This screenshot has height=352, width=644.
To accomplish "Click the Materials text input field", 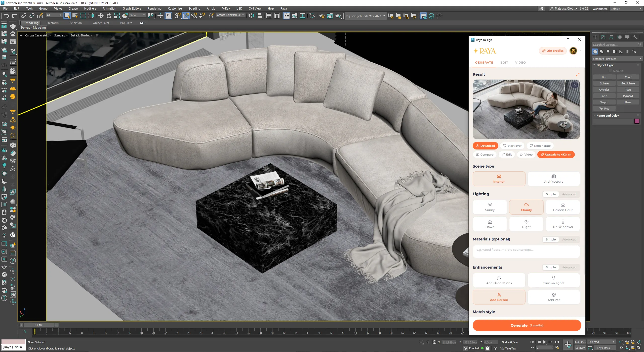I will [526, 252].
